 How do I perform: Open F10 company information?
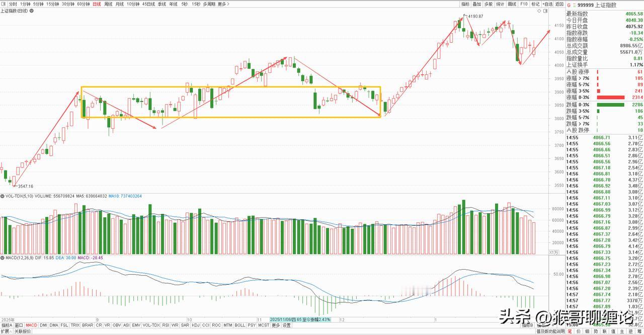point(524,4)
